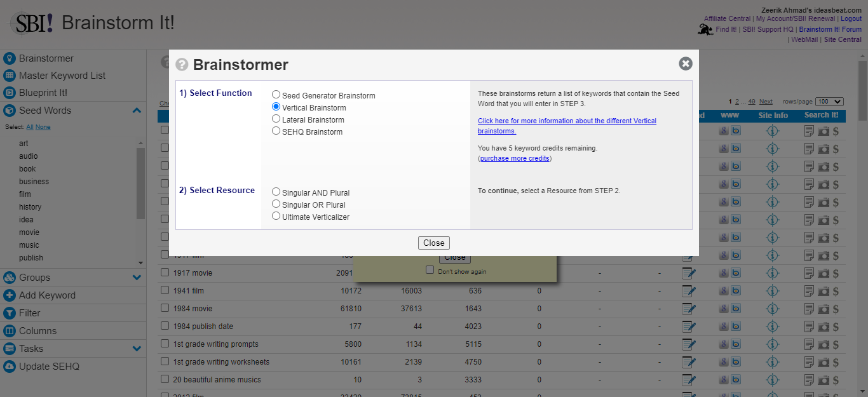Click the document icon for 1st grade writing worksheets
Image resolution: width=868 pixels, height=397 pixels.
pos(809,362)
